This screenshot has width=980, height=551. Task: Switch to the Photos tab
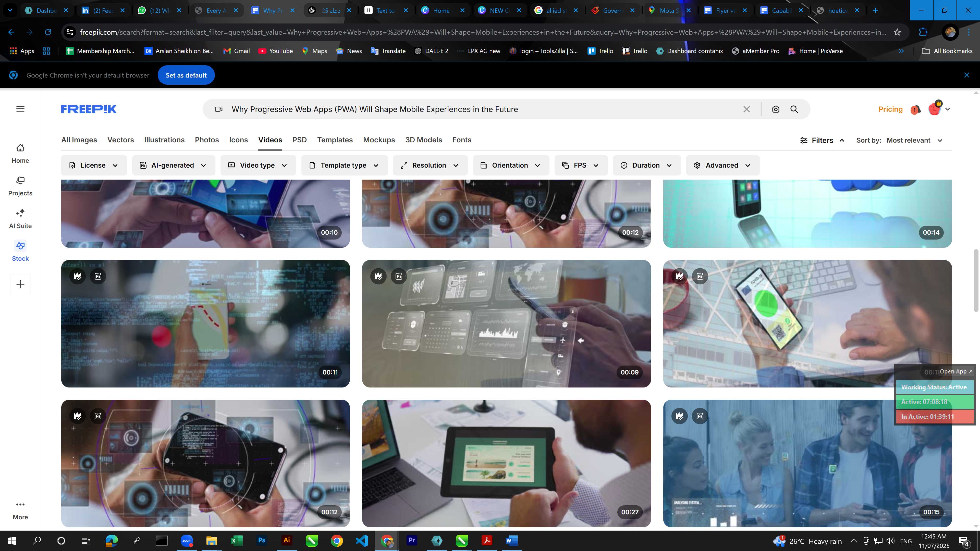206,140
